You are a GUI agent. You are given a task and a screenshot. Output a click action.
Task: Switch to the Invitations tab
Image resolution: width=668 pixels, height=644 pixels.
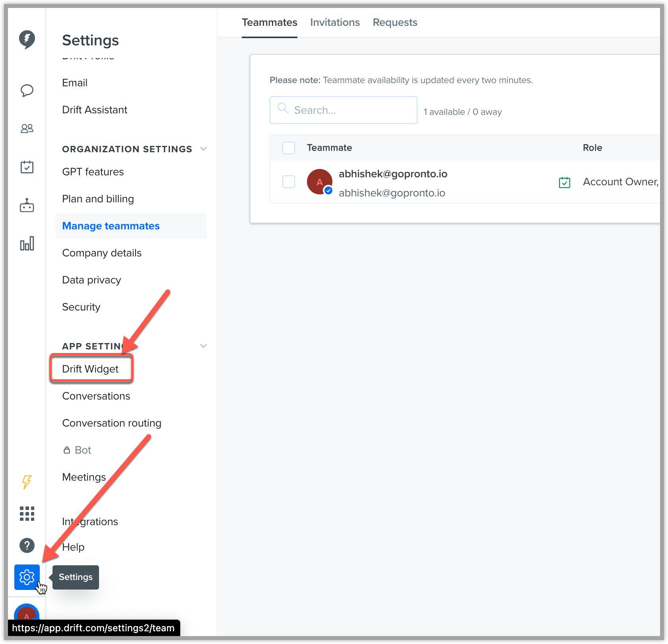pyautogui.click(x=335, y=22)
